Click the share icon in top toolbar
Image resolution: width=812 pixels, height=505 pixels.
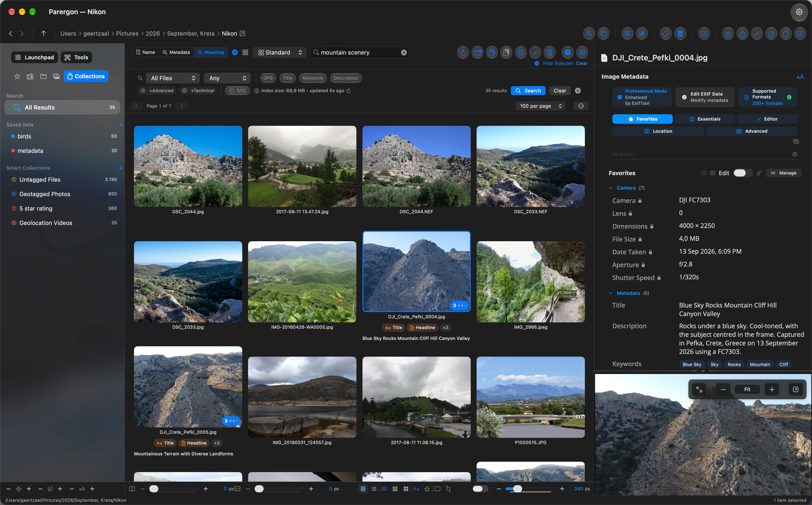pyautogui.click(x=743, y=33)
